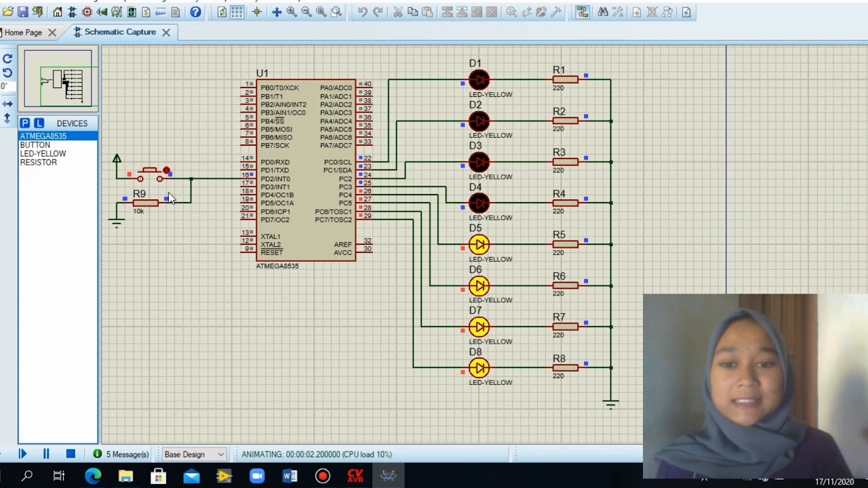
Task: Save the project with the floppy disk icon
Action: coord(22,12)
